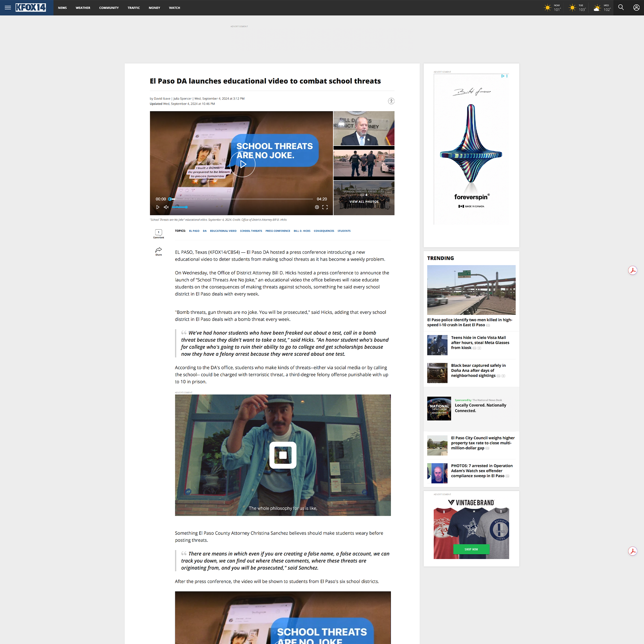
Task: Open Operation Adam's Watch photos story
Action: [482, 471]
